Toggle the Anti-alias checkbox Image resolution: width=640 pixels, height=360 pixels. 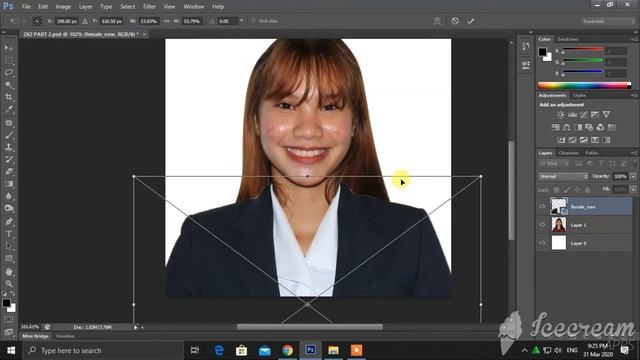(253, 21)
